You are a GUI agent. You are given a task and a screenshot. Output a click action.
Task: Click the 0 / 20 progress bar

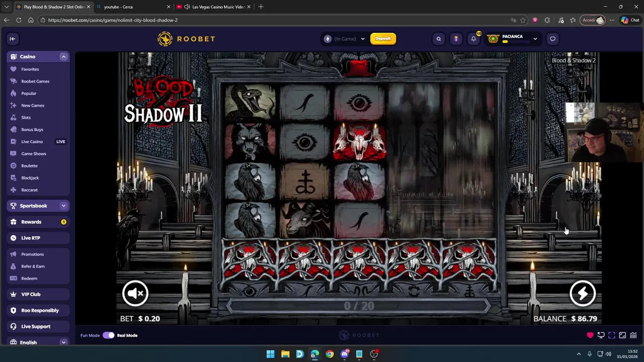[359, 306]
